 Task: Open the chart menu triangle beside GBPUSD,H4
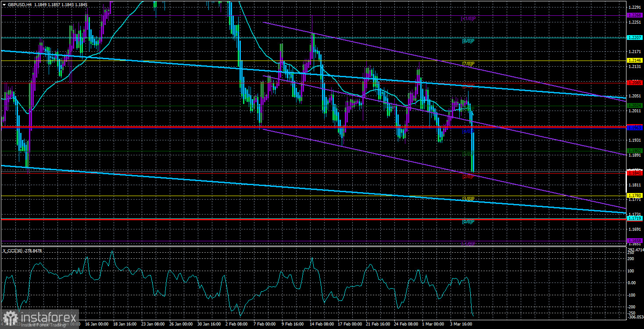(x=4, y=4)
